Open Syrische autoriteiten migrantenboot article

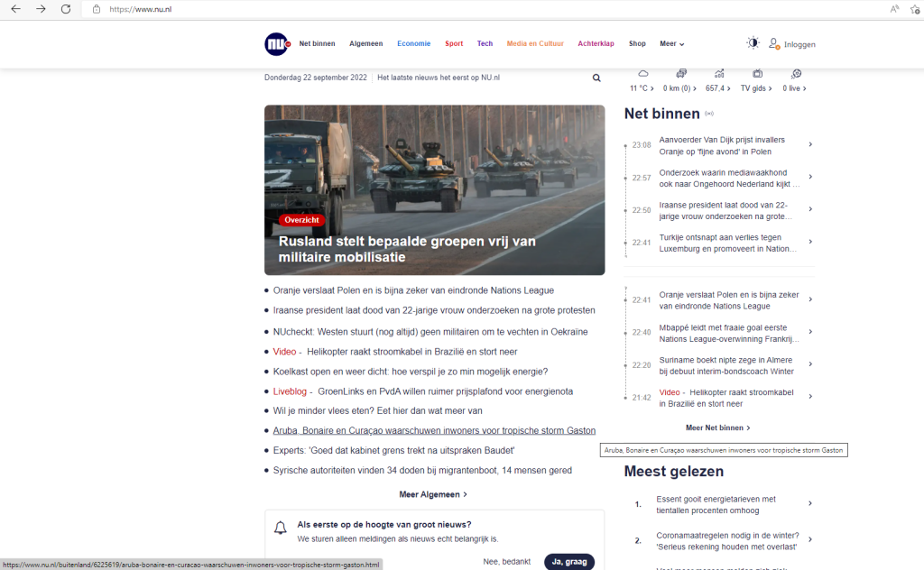click(x=422, y=471)
